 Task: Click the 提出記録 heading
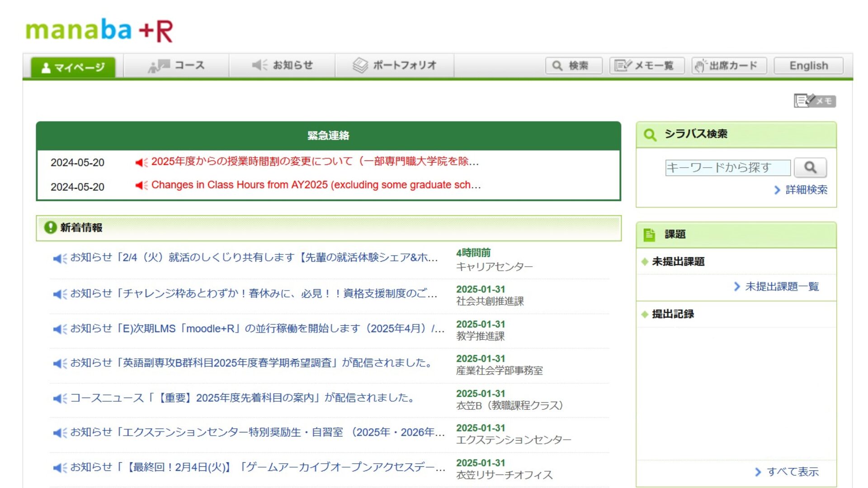pyautogui.click(x=673, y=314)
